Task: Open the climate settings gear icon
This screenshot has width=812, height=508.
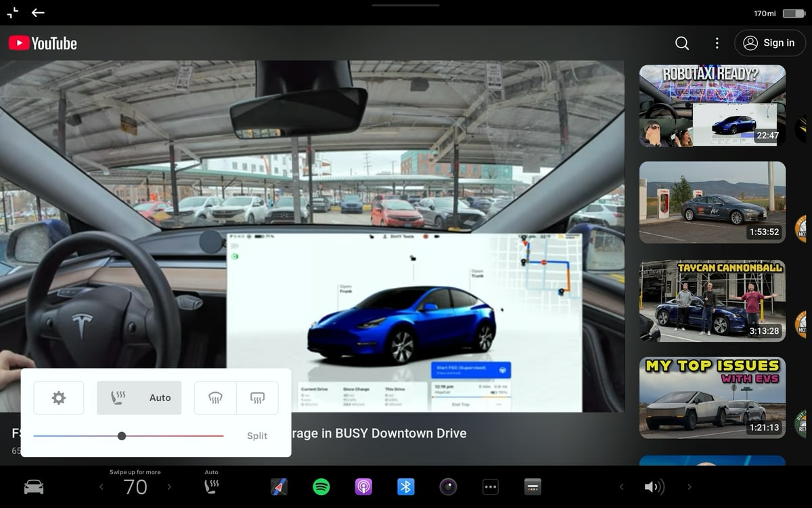Action: [x=58, y=398]
